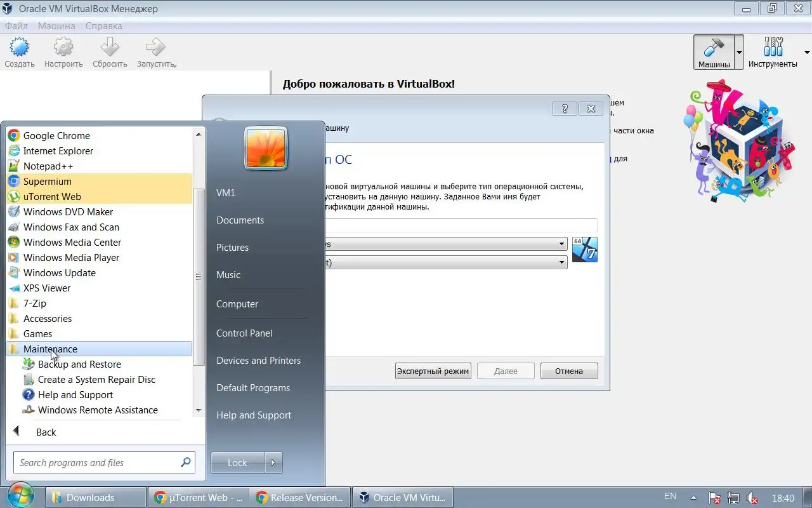
Task: Open Windows Update from programs list
Action: tap(99, 272)
